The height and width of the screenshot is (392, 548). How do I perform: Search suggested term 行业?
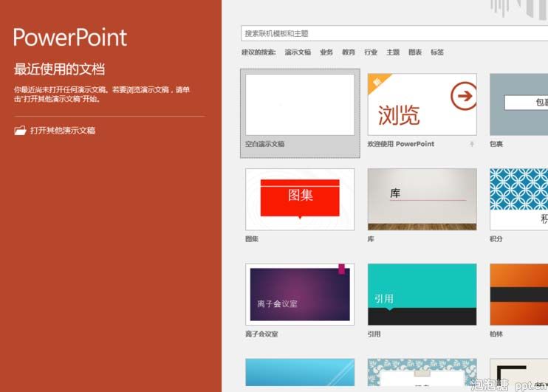pos(371,52)
